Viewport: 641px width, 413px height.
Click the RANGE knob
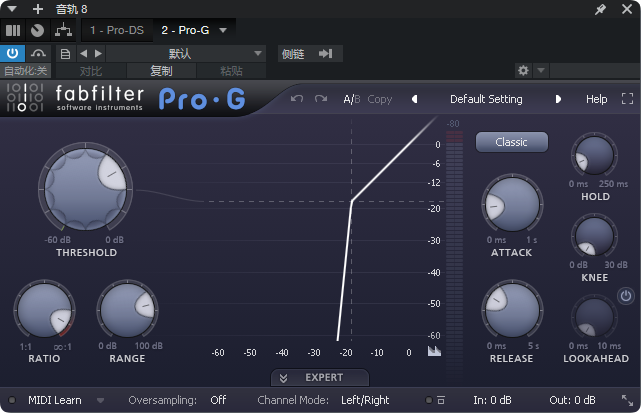point(127,310)
